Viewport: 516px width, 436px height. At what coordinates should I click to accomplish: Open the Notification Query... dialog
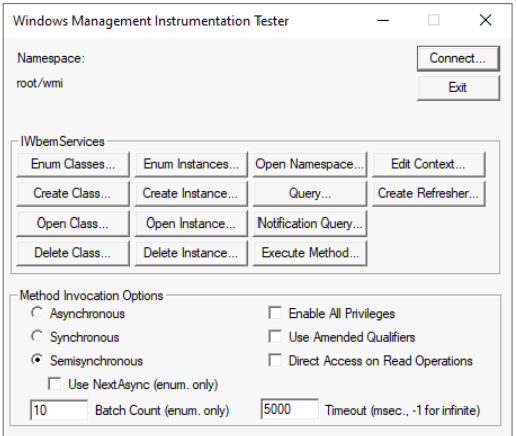click(310, 223)
